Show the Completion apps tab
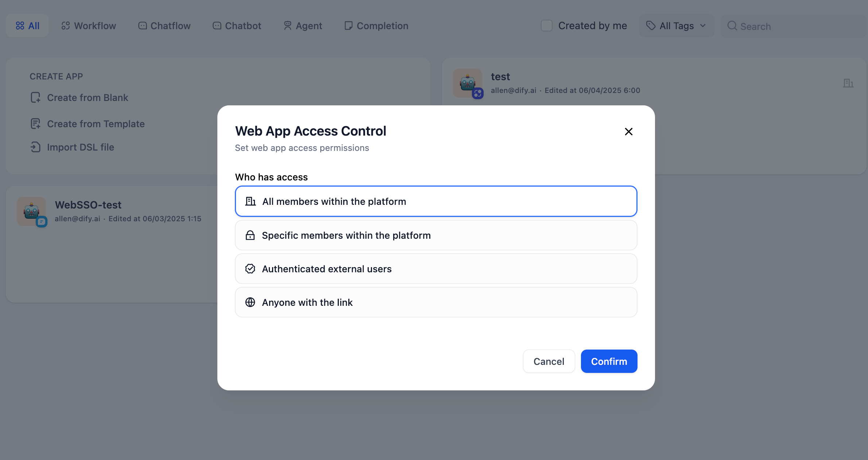The image size is (868, 460). pos(376,26)
